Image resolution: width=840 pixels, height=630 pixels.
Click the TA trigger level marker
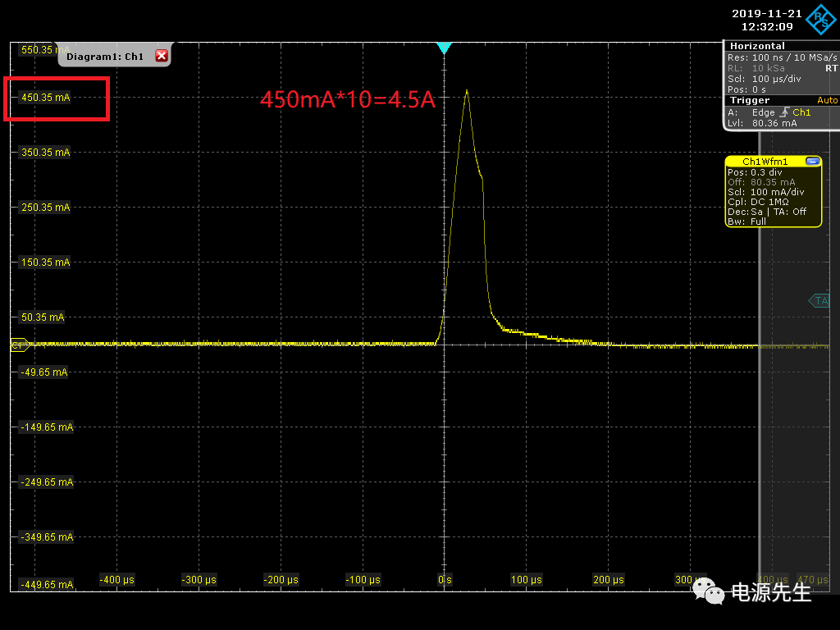click(x=819, y=301)
